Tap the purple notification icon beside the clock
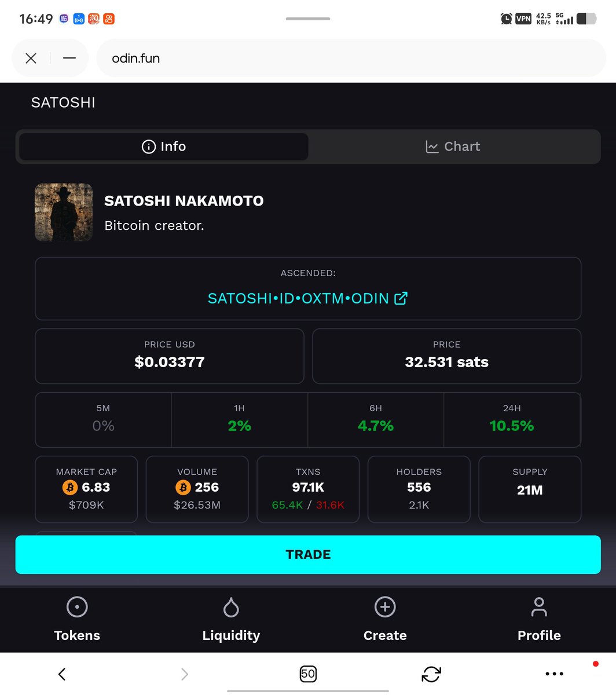Screen dimensions: 616x695 [x=64, y=19]
